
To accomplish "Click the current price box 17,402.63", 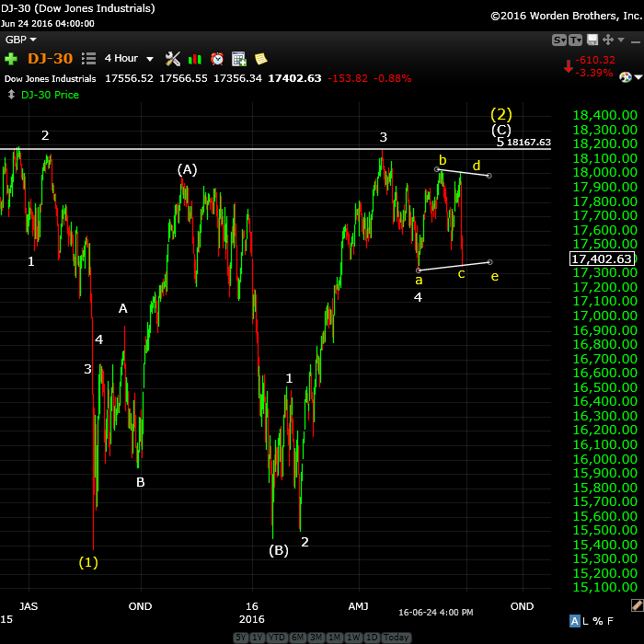I will pos(602,259).
